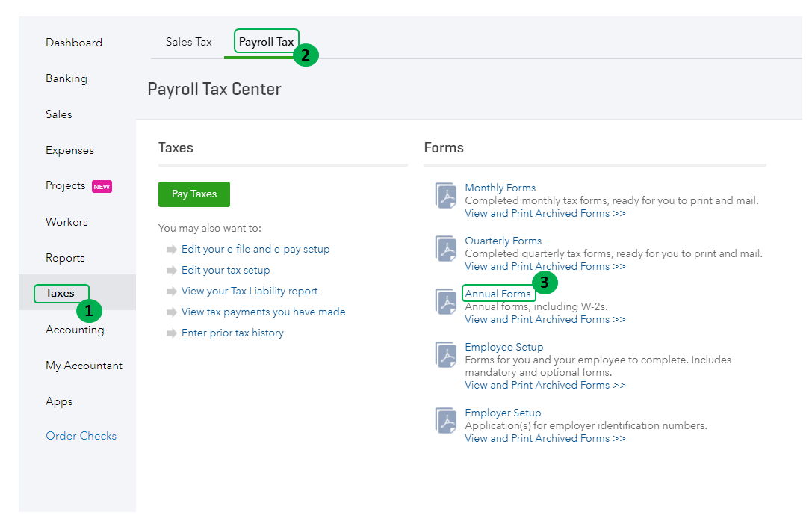Click arrow icon beside Enter prior tax history
The width and height of the screenshot is (812, 515).
171,333
